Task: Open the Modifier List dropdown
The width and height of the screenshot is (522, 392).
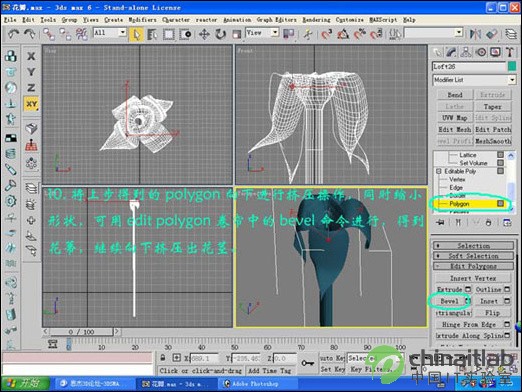Action: 474,80
